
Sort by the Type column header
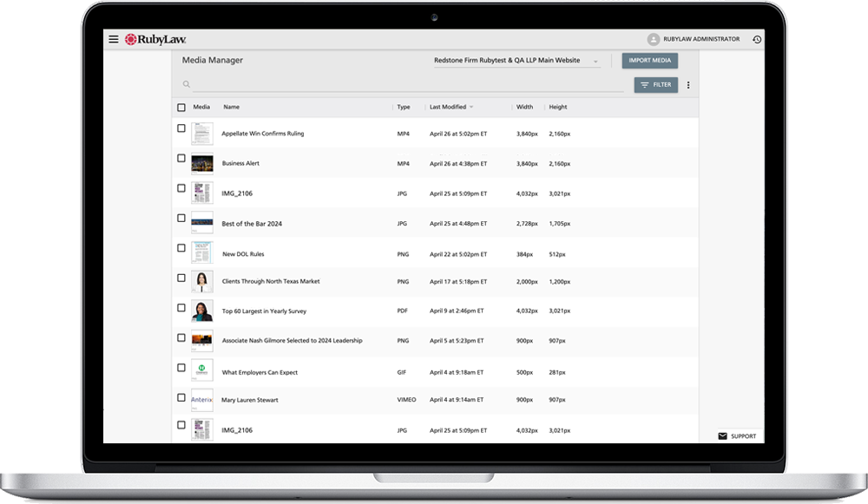404,107
